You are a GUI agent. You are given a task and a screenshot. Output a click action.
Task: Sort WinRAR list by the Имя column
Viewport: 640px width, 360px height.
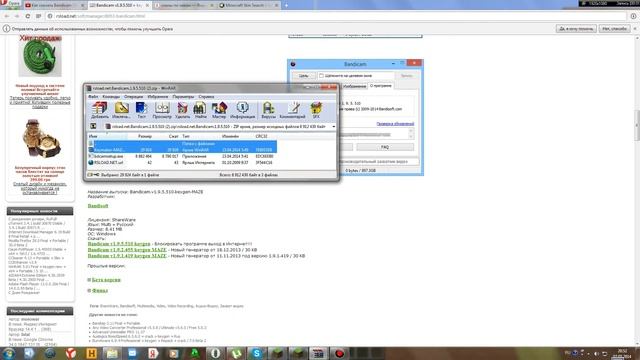coord(107,136)
